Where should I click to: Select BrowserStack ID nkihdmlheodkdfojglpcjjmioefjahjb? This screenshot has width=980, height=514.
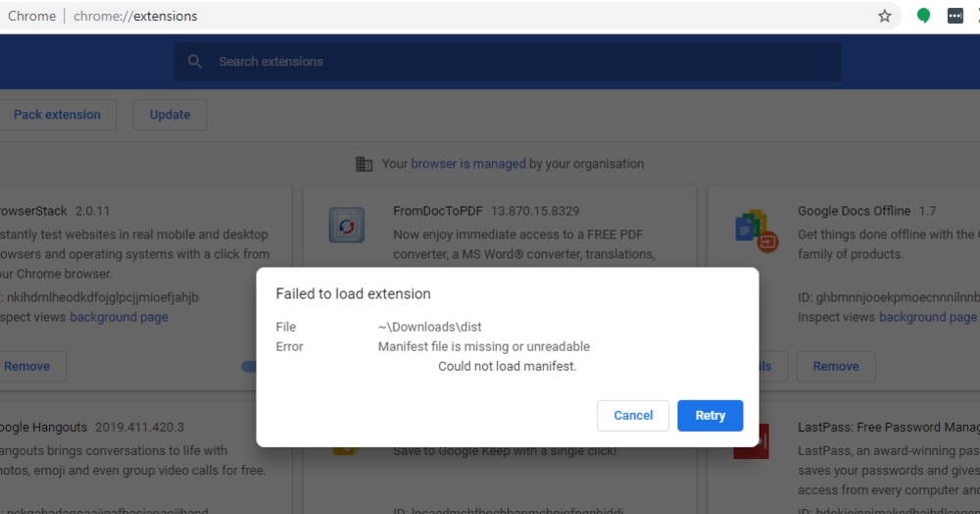103,297
